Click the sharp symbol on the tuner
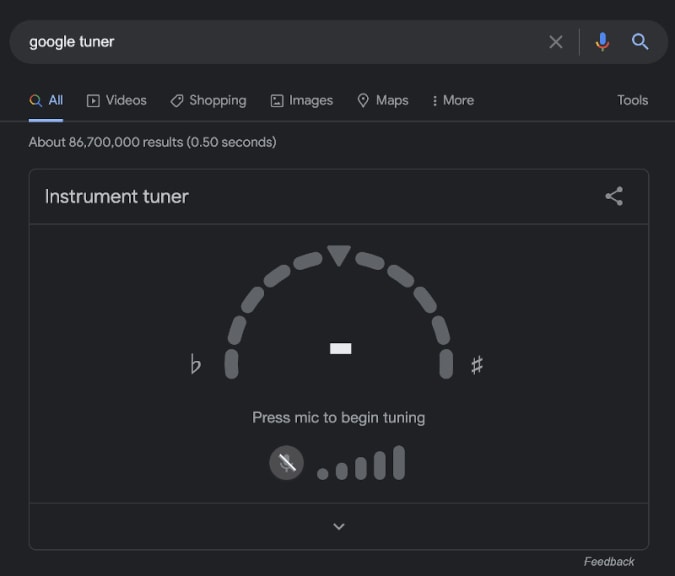The width and height of the screenshot is (675, 576). (477, 365)
